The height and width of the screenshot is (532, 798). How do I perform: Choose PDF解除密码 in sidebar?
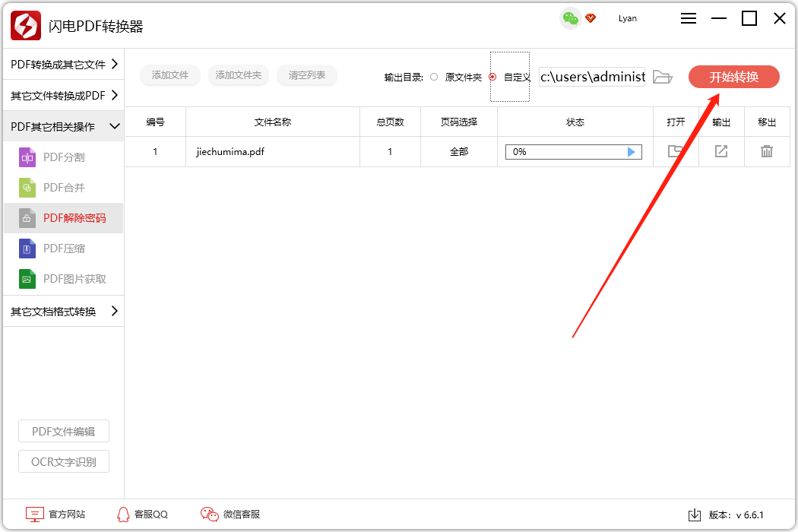pos(64,218)
